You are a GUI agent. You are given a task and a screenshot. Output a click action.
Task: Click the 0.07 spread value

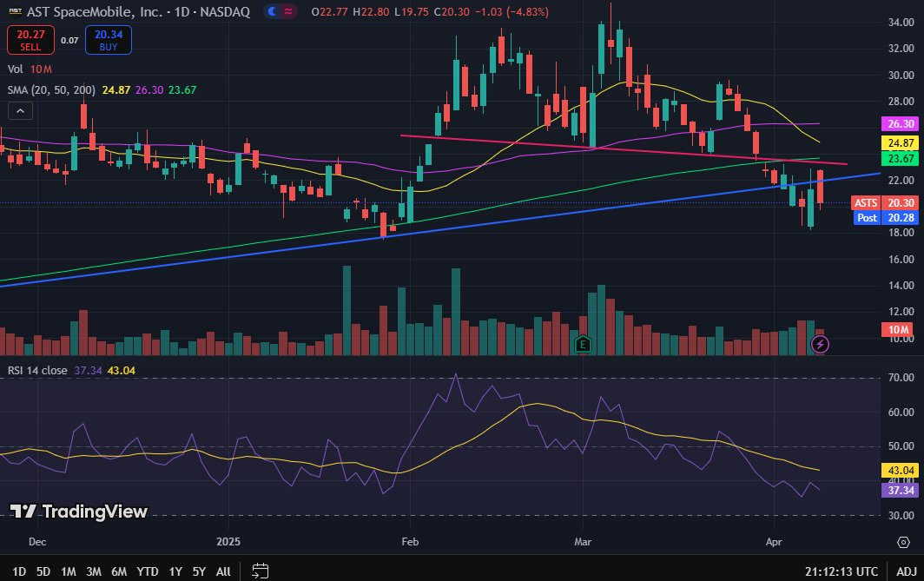point(69,40)
